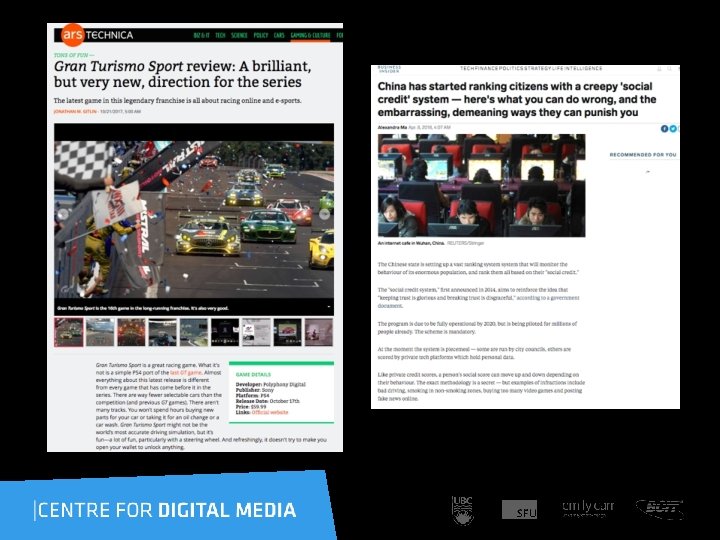The height and width of the screenshot is (540, 720).
Task: Click the Emily Carr logo
Action: tap(588, 508)
